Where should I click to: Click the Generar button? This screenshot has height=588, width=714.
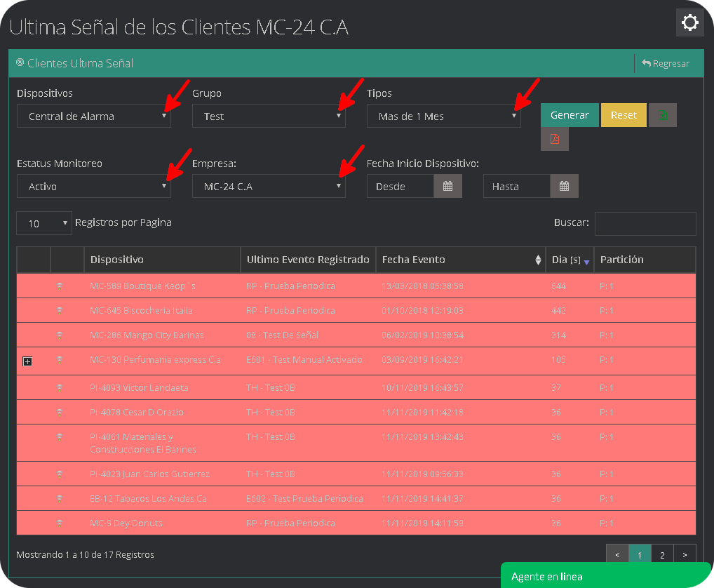(569, 114)
